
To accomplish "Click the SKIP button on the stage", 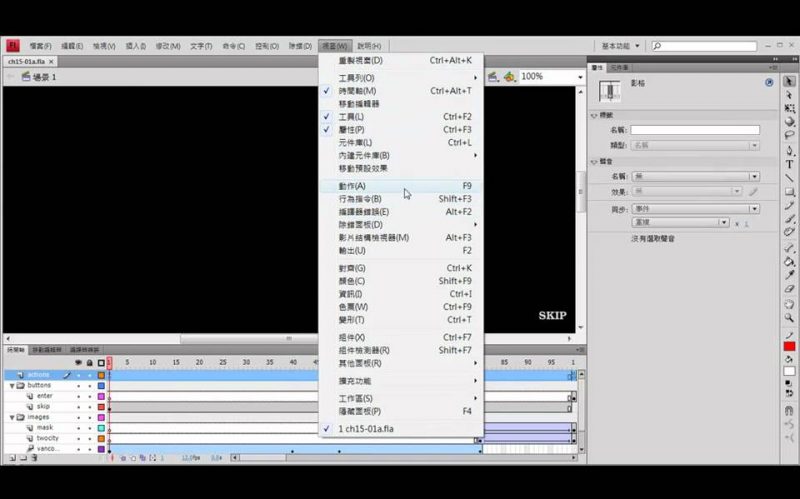I will click(552, 316).
